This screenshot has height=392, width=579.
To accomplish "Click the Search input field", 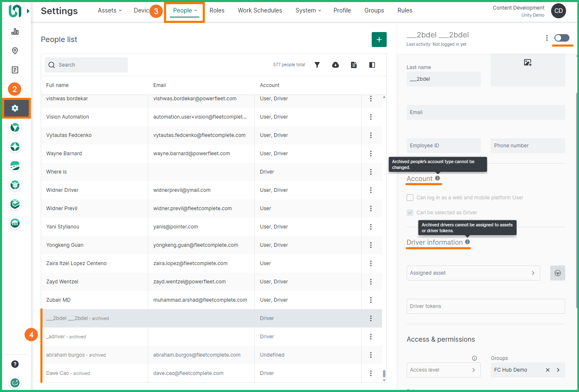I will point(86,65).
